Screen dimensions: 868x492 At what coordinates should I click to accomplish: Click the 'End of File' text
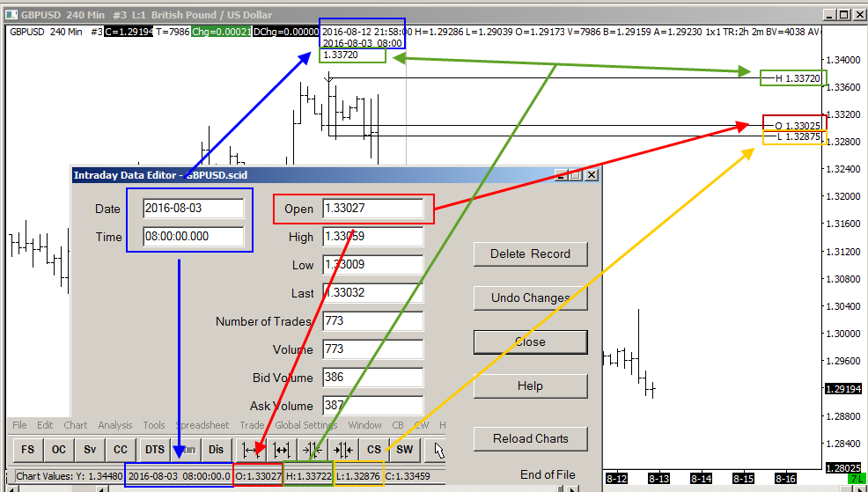click(548, 474)
